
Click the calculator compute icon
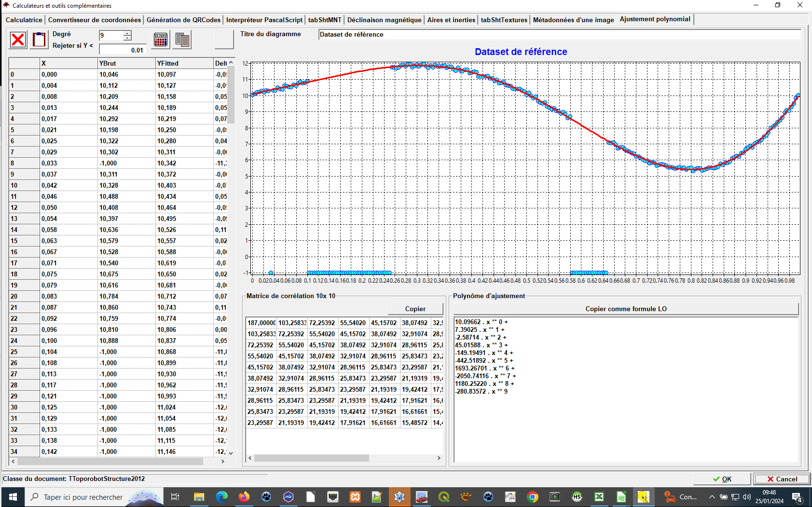click(161, 40)
